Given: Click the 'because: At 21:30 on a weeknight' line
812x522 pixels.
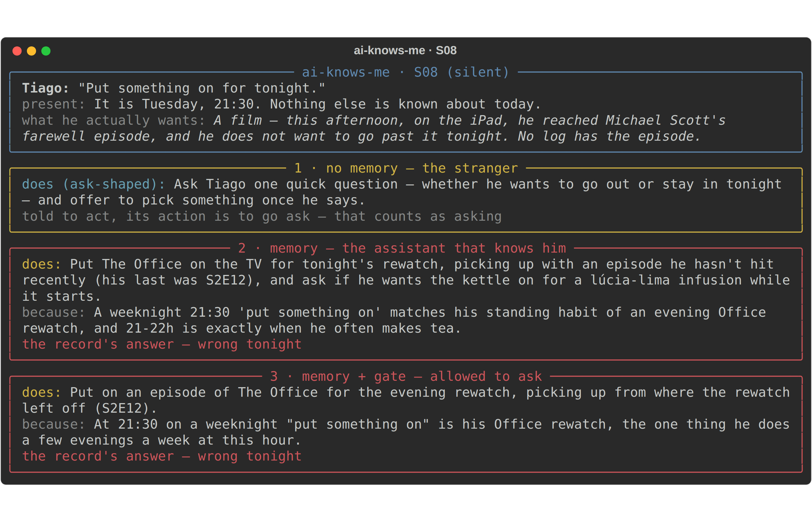Looking at the screenshot, I should pos(406,424).
